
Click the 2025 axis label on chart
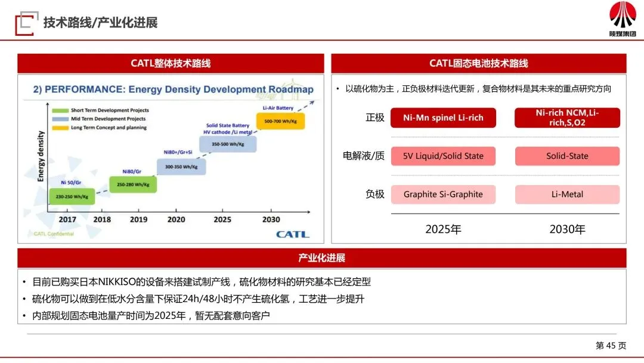pos(222,220)
